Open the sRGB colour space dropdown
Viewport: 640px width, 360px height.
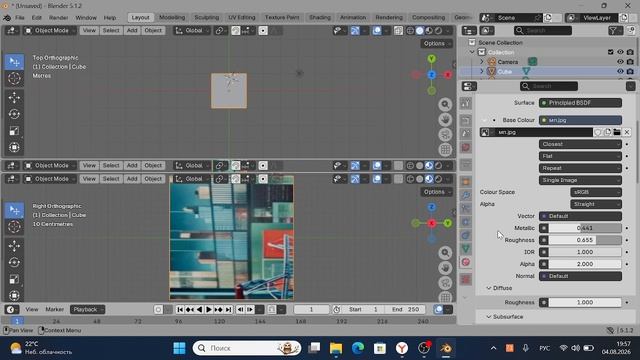pyautogui.click(x=596, y=192)
